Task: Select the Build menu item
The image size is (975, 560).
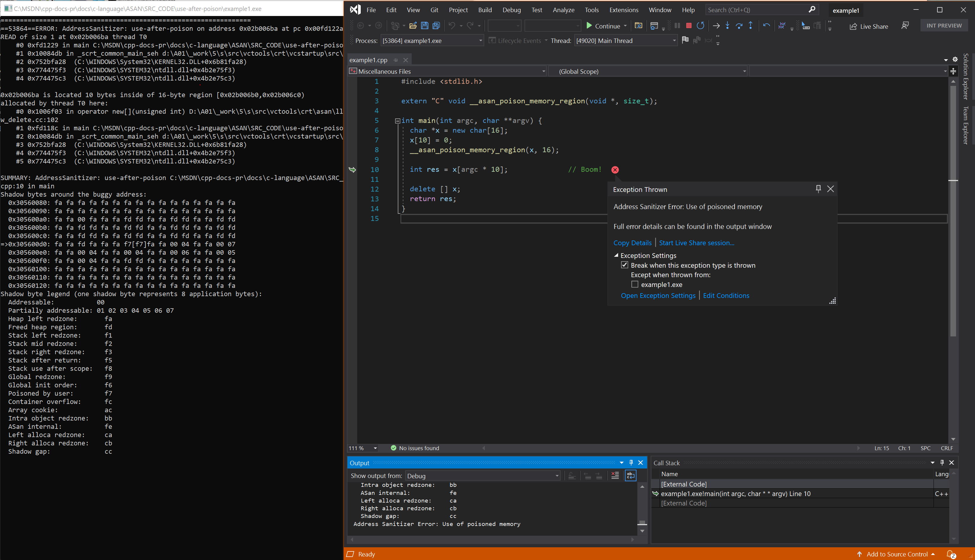Action: coord(484,9)
